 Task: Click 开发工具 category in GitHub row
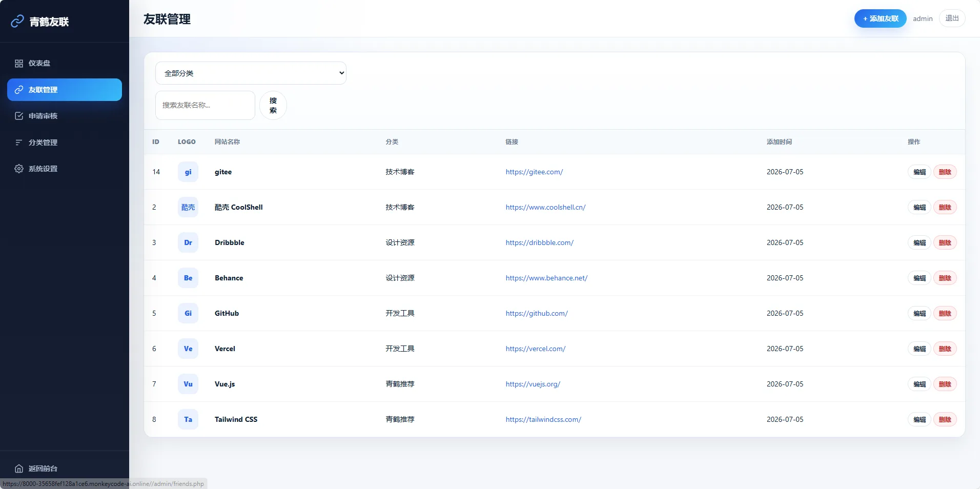point(400,313)
